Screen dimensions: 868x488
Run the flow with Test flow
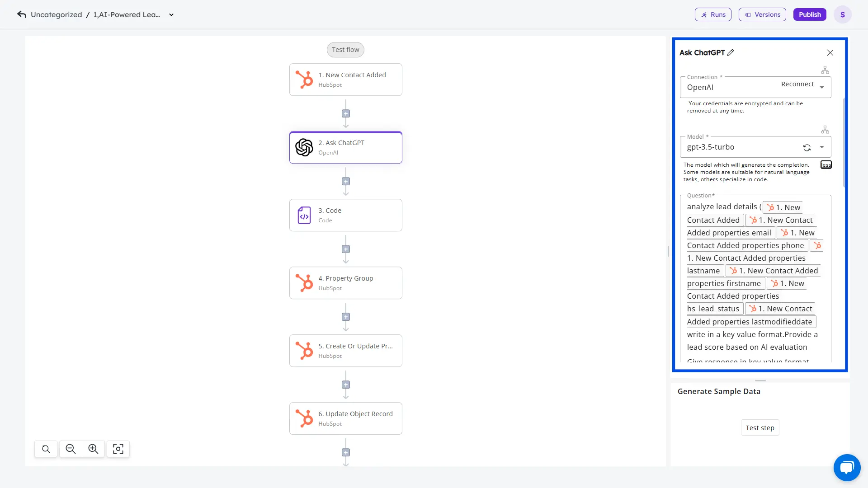point(345,50)
